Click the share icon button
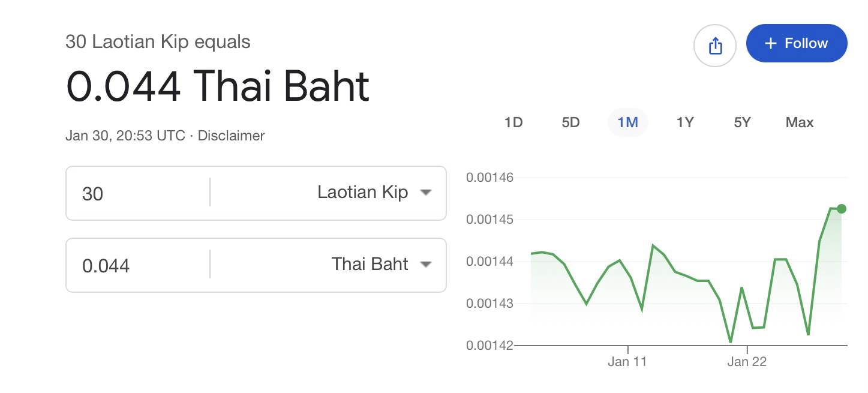This screenshot has width=868, height=393. (x=714, y=46)
